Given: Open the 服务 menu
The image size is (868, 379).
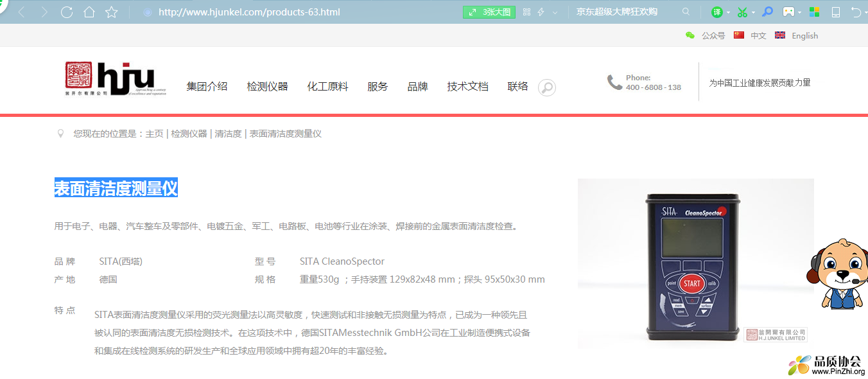Looking at the screenshot, I should (x=378, y=86).
